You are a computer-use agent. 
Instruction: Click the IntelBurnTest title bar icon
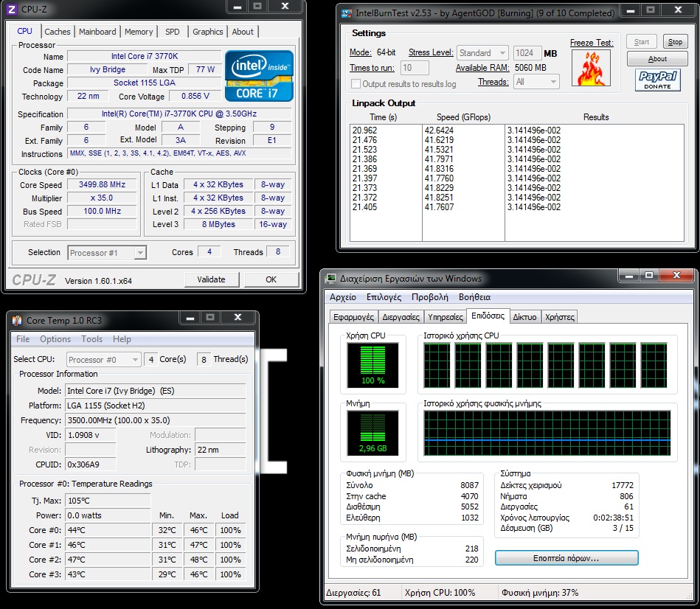[347, 13]
